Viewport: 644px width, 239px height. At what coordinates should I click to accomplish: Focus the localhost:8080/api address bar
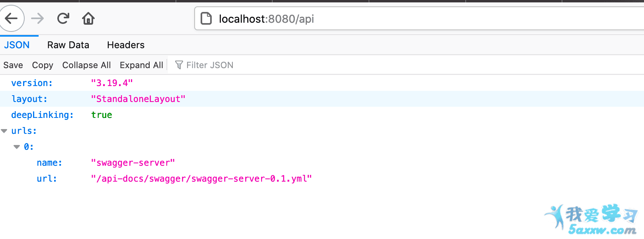[419, 19]
